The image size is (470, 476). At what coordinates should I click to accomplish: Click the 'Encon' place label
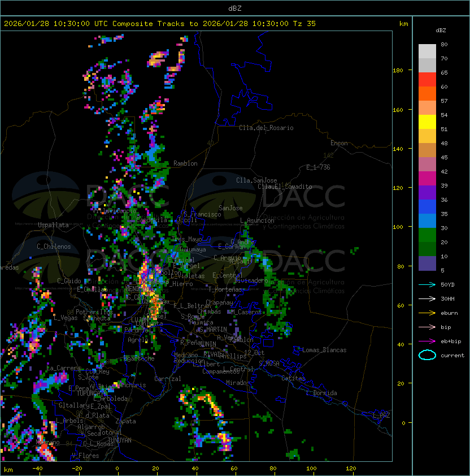click(x=339, y=143)
